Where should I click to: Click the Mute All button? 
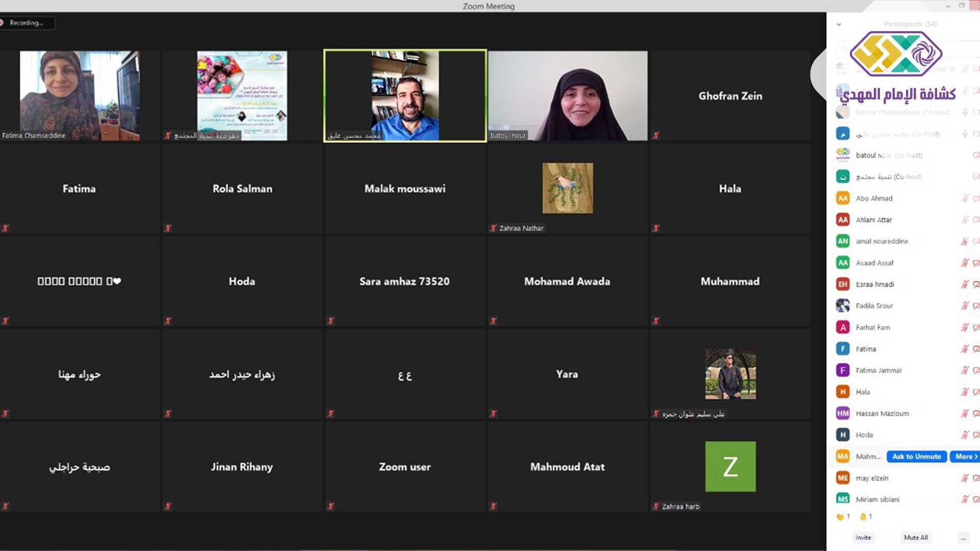(x=916, y=538)
